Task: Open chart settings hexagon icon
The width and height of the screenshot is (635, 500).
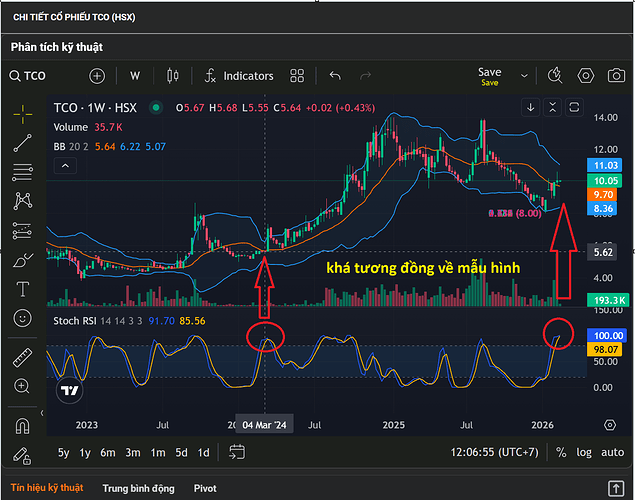Action: [586, 76]
